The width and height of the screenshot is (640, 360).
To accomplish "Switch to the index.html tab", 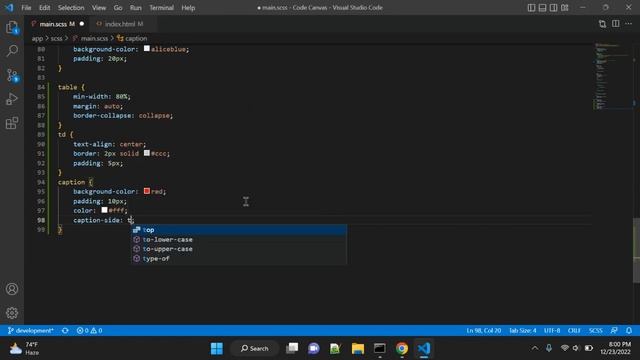I will (x=123, y=24).
